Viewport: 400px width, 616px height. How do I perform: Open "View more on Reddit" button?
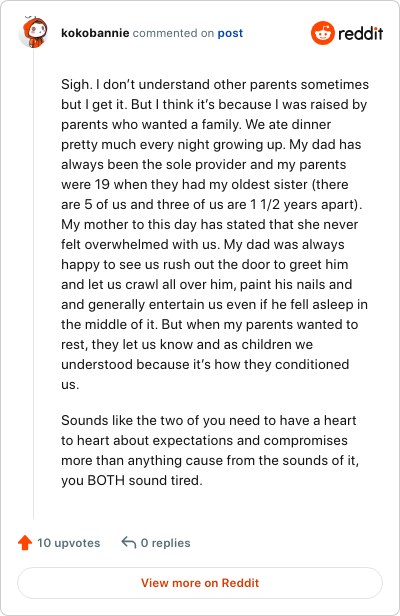[x=200, y=583]
